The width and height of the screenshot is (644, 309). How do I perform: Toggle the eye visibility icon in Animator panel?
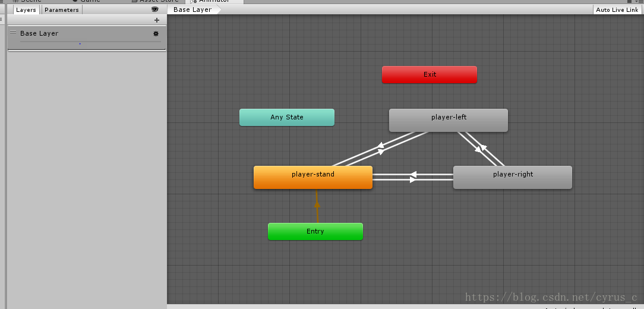pyautogui.click(x=155, y=10)
